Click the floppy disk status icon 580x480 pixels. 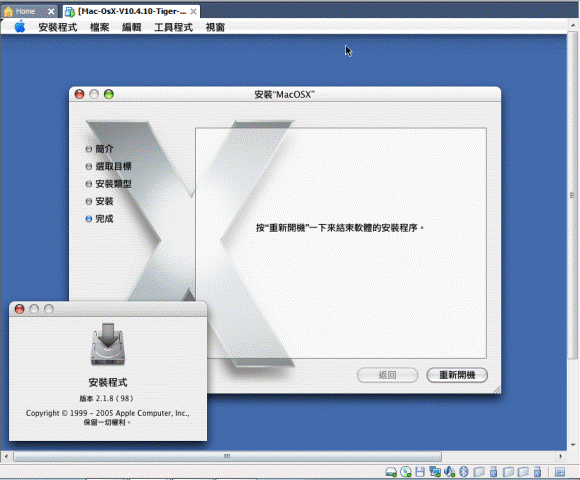[420, 471]
